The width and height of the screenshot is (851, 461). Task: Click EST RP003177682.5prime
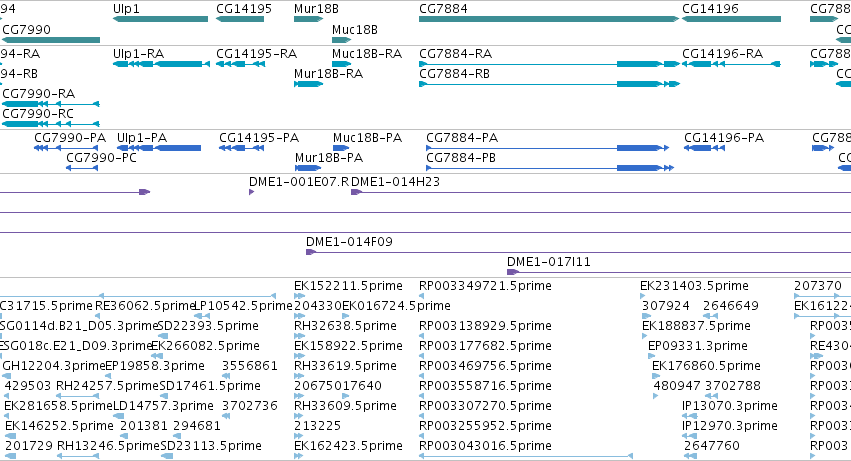pos(485,346)
